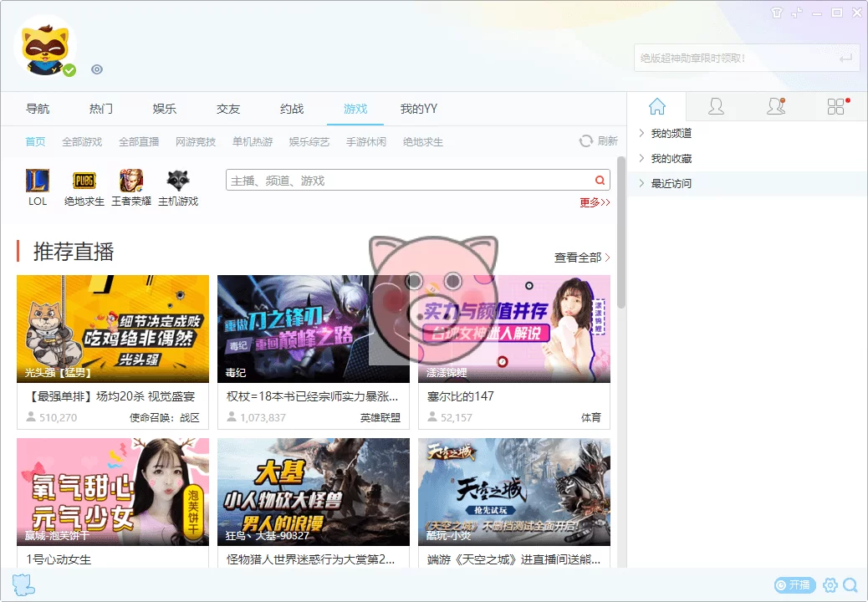Open the 全部游戏 sub-navigation link

82,142
